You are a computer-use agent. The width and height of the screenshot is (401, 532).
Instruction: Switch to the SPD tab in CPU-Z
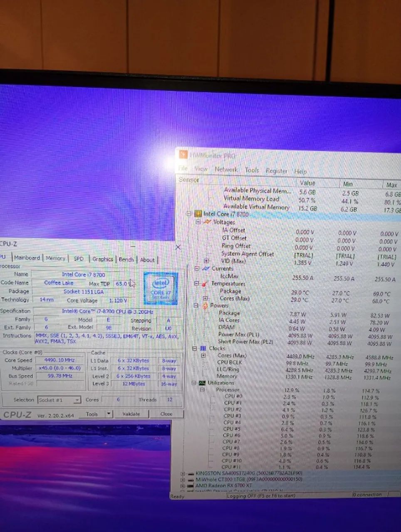coord(79,259)
